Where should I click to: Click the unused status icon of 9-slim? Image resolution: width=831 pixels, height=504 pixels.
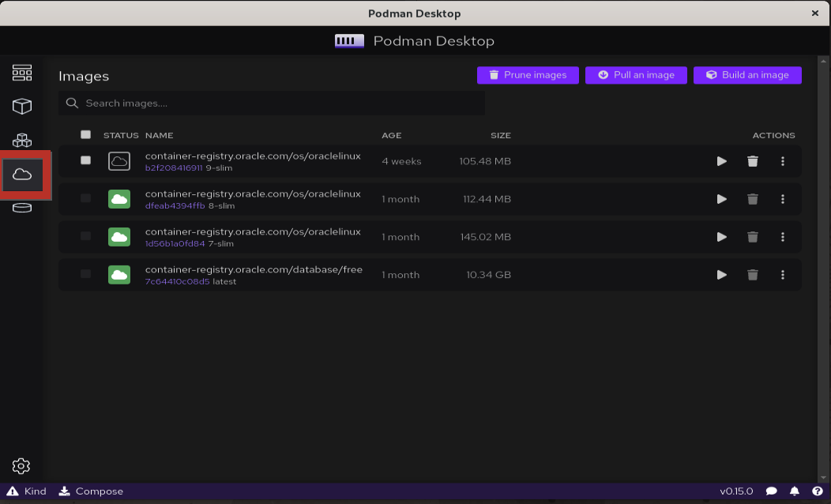click(119, 161)
